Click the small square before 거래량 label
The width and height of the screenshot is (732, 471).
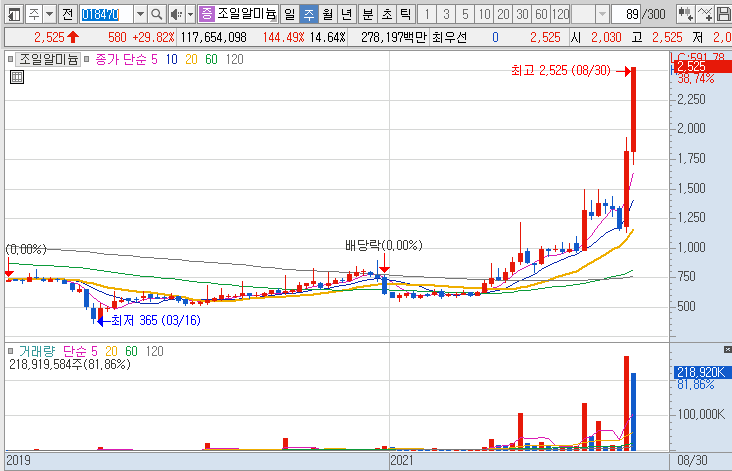(x=10, y=351)
